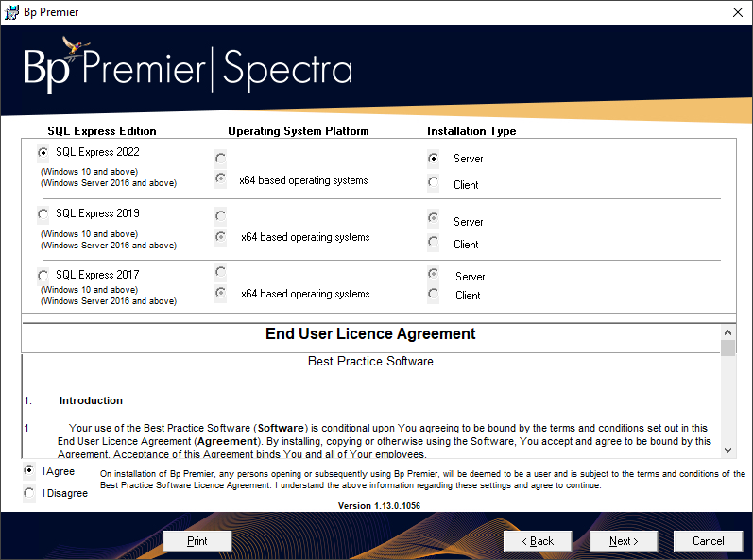Screen dimensions: 753x560
Task: Close the Bp Premier installer window
Action: 738,12
